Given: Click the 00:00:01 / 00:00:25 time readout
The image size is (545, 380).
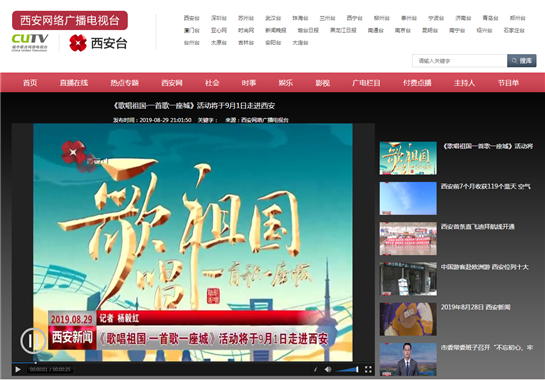Looking at the screenshot, I should [50, 369].
